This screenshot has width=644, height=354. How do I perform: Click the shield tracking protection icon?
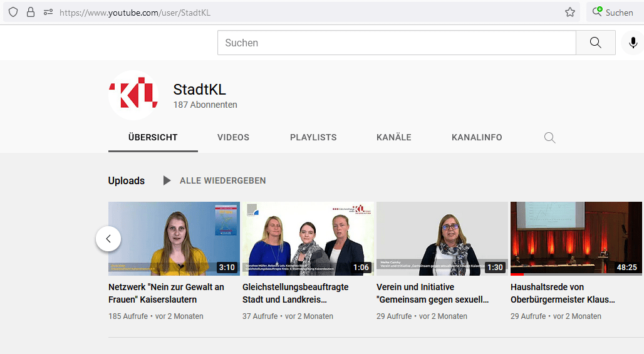pyautogui.click(x=13, y=12)
